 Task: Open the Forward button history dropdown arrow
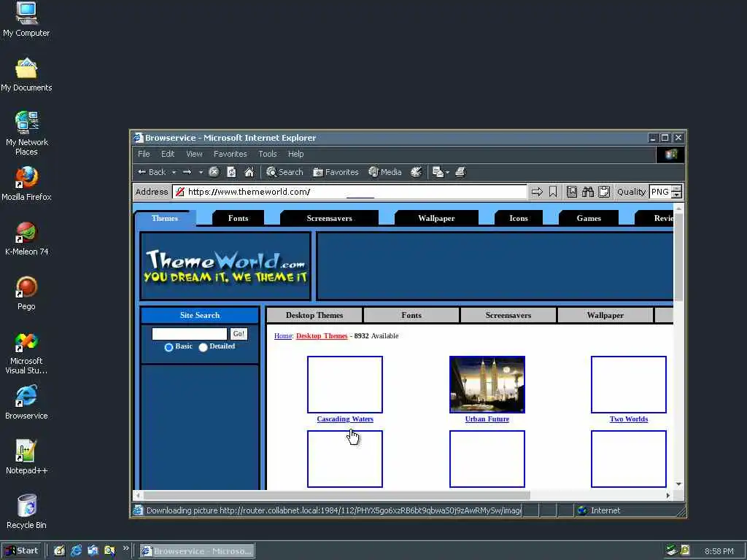[201, 172]
